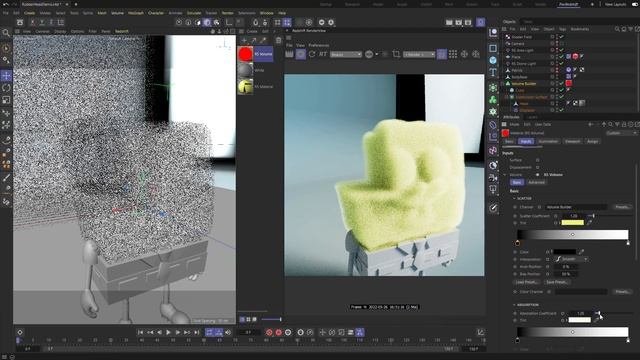Viewport: 640px width, 360px height.
Task: Open the Object manager search icon
Action: point(617,29)
